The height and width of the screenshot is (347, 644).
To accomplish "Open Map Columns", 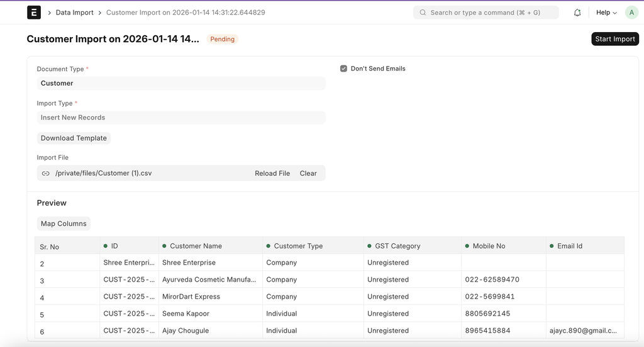I will 64,224.
